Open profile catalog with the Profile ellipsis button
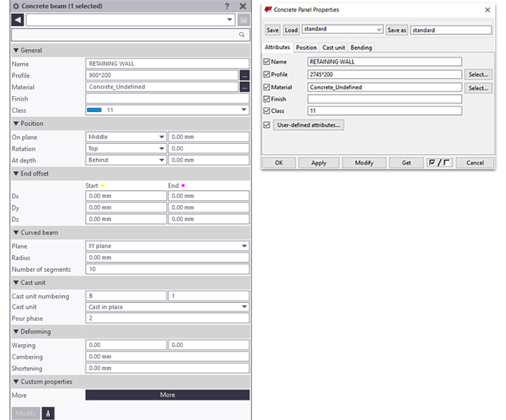This screenshot has width=506, height=420. click(244, 75)
